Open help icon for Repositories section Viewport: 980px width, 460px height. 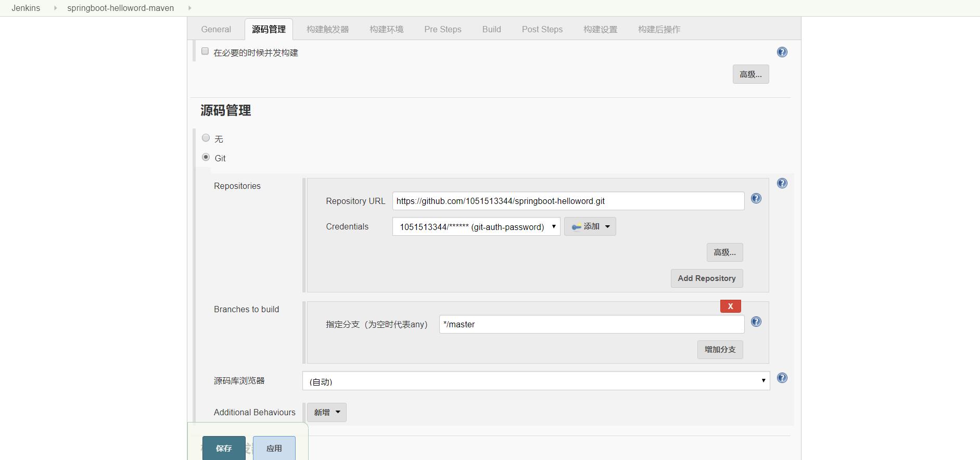tap(782, 183)
